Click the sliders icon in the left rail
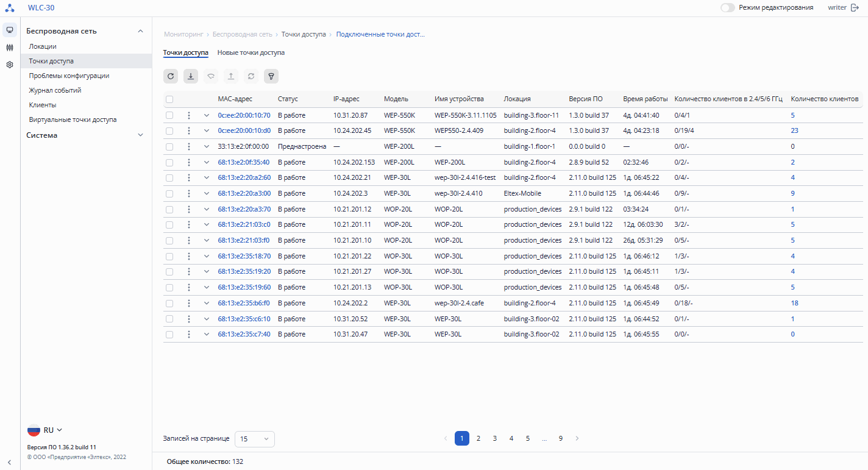 10,48
